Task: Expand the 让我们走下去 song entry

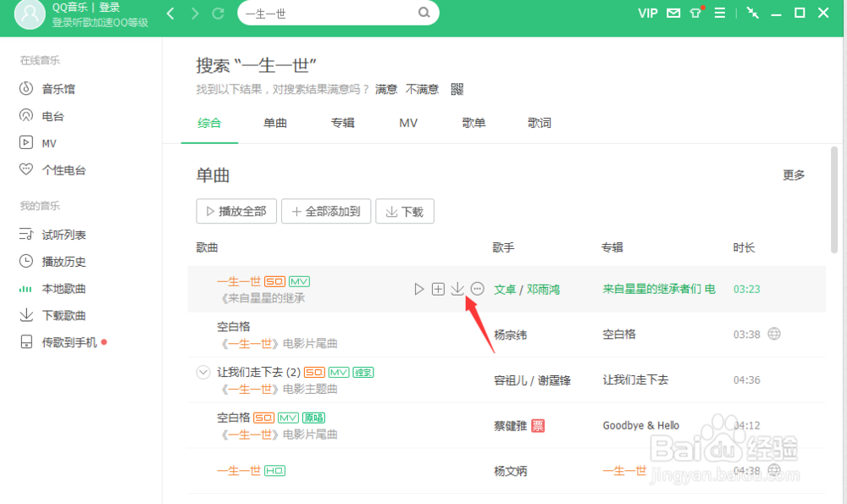Action: tap(202, 371)
